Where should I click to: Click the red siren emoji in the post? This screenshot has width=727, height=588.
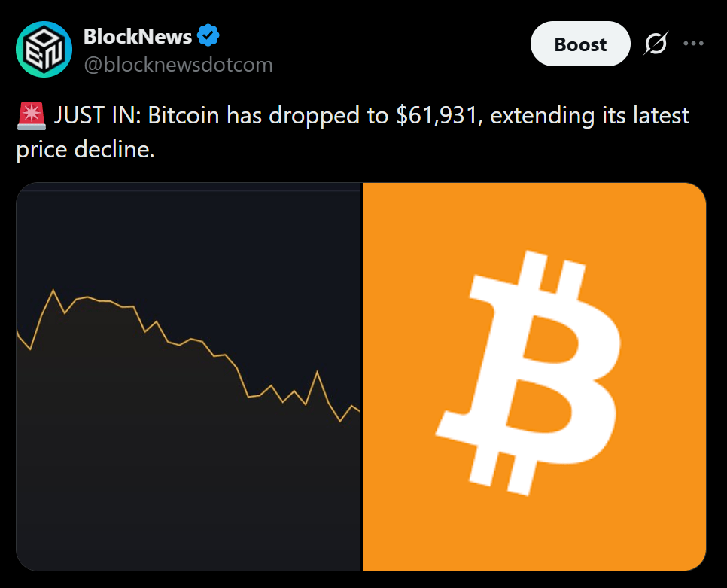pos(31,115)
